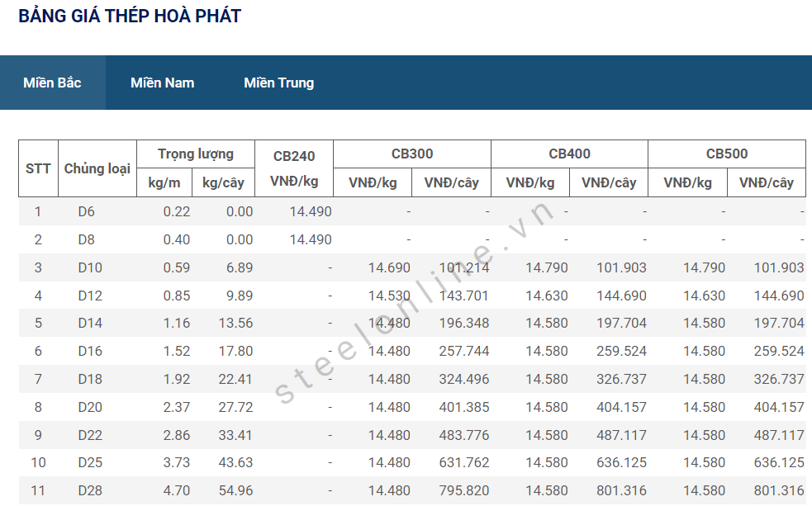Screen dimensions: 812x506
Task: Select the D25 row label
Action: point(90,462)
